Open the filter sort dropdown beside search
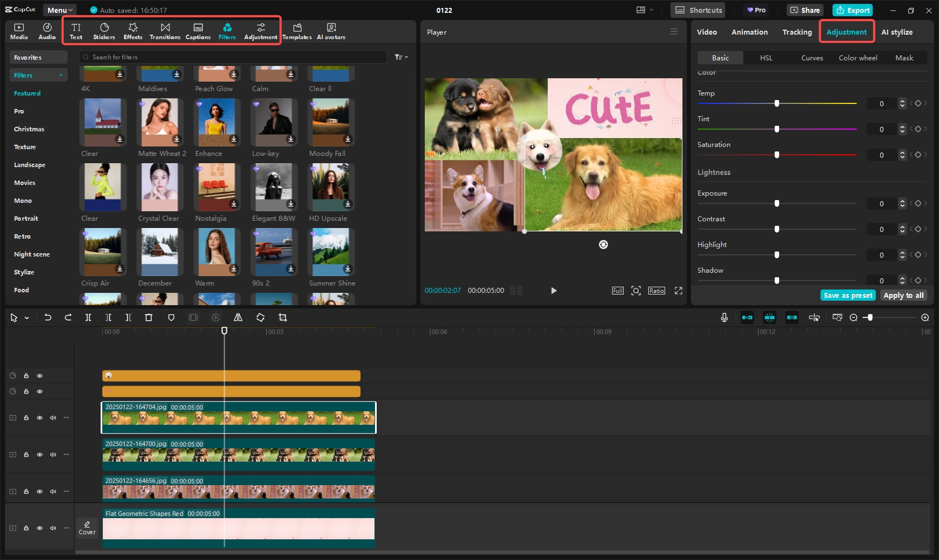939x560 pixels. [x=401, y=57]
